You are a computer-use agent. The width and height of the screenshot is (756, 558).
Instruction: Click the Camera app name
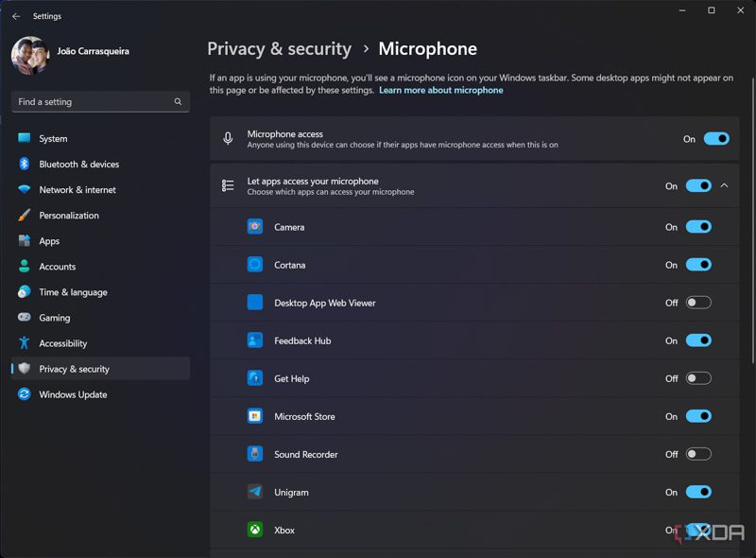pyautogui.click(x=289, y=227)
